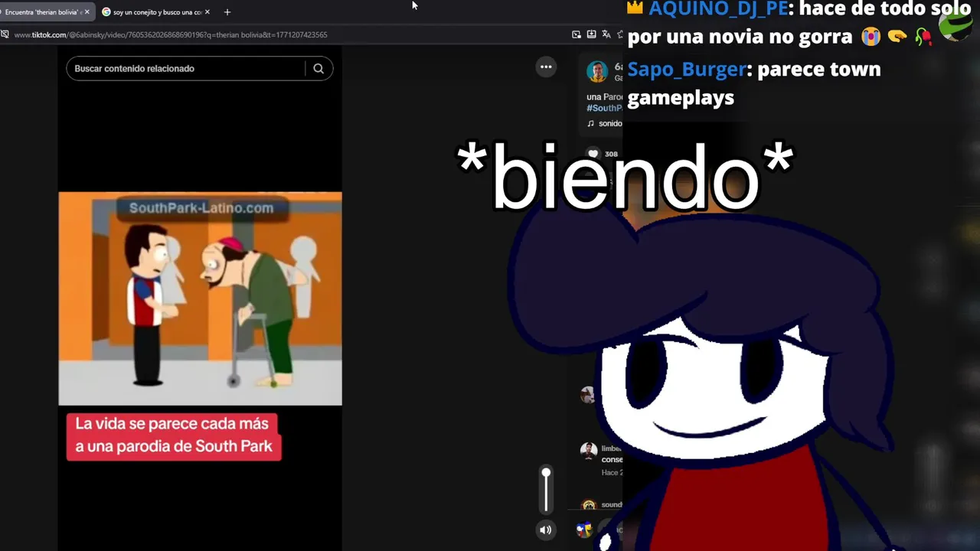Click the translate page icon in address bar
This screenshot has height=551, width=980.
606,34
